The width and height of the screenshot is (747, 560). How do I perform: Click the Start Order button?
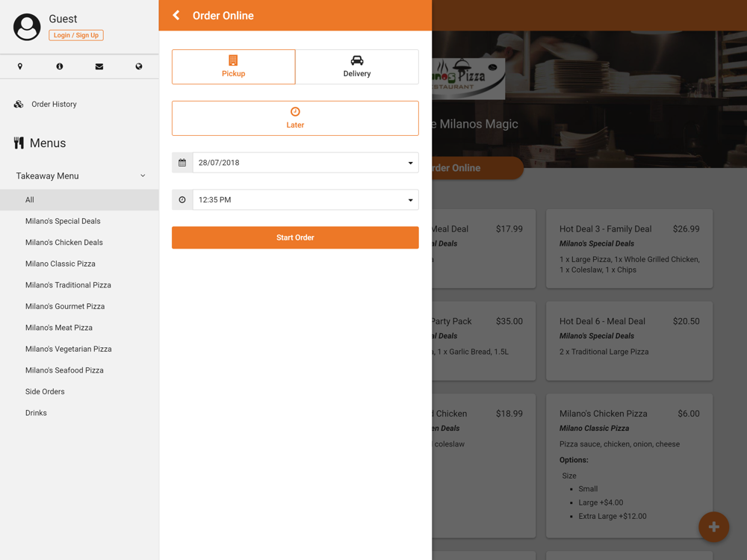point(295,237)
